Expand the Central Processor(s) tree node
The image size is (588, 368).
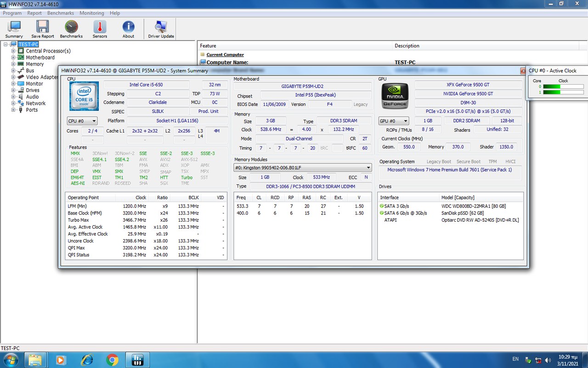[x=13, y=51]
